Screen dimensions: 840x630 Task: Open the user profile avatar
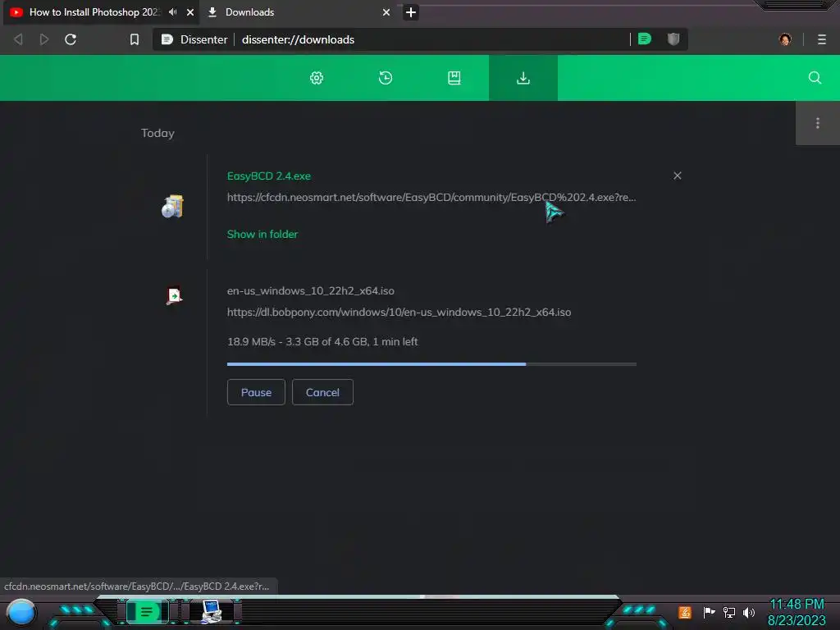click(785, 39)
